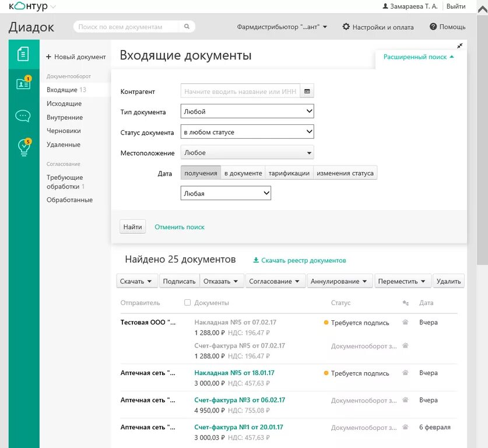
Task: Open the Аннулирование dropdown button
Action: (339, 281)
